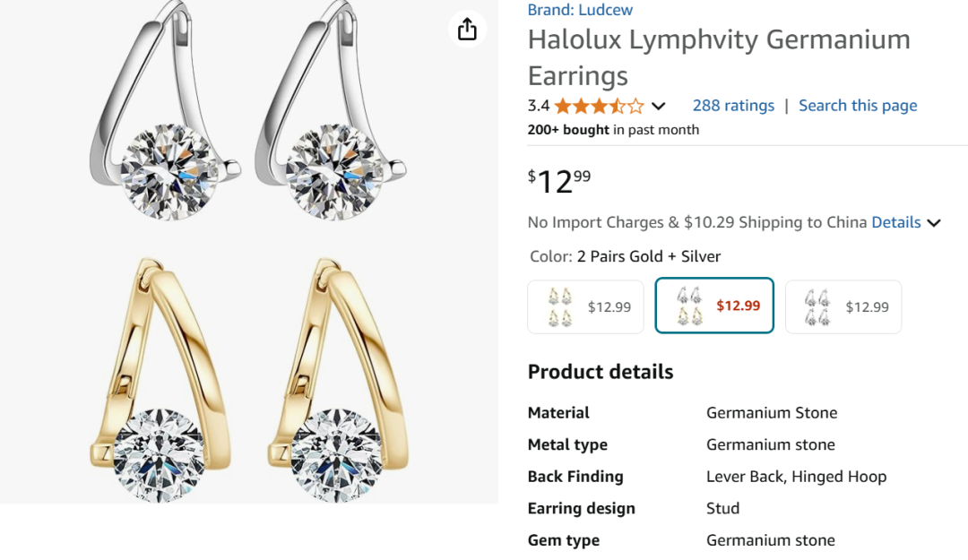968x560 pixels.
Task: Click the 3.4 rating number
Action: pos(539,106)
